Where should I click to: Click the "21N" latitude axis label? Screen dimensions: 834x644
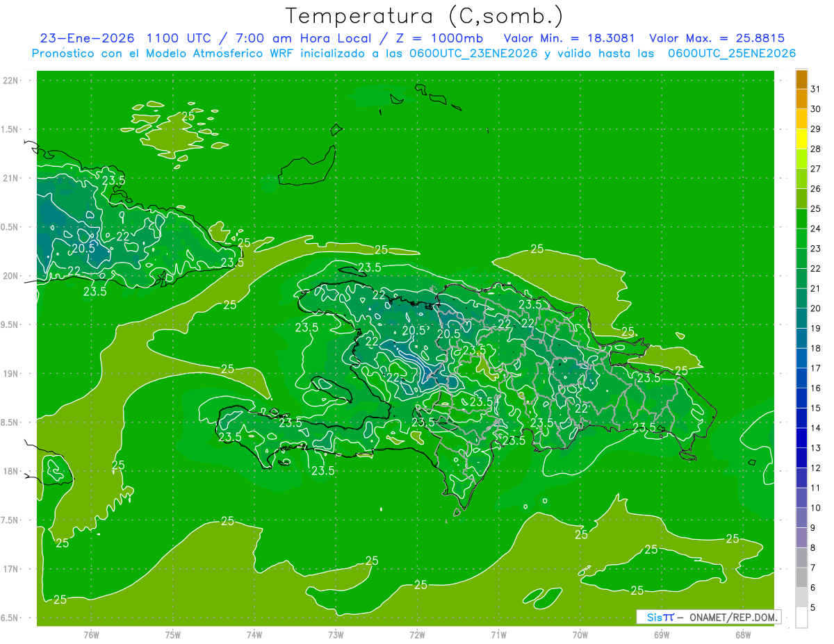coord(11,178)
